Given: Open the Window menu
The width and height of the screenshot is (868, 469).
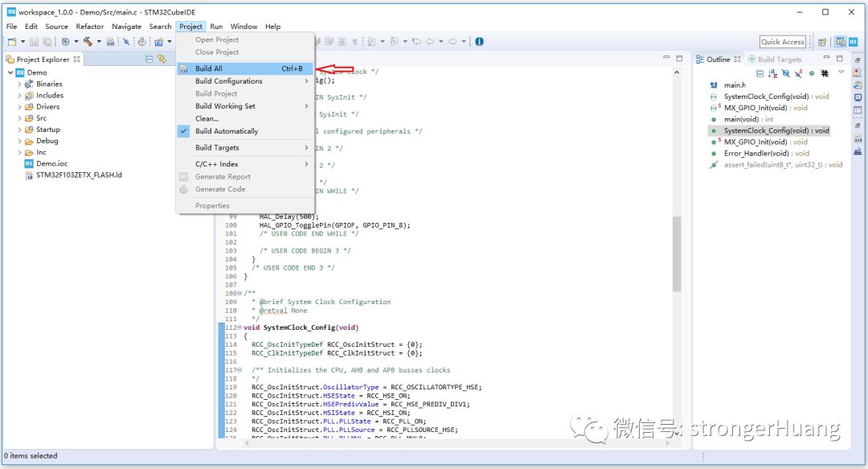Looking at the screenshot, I should [x=244, y=27].
